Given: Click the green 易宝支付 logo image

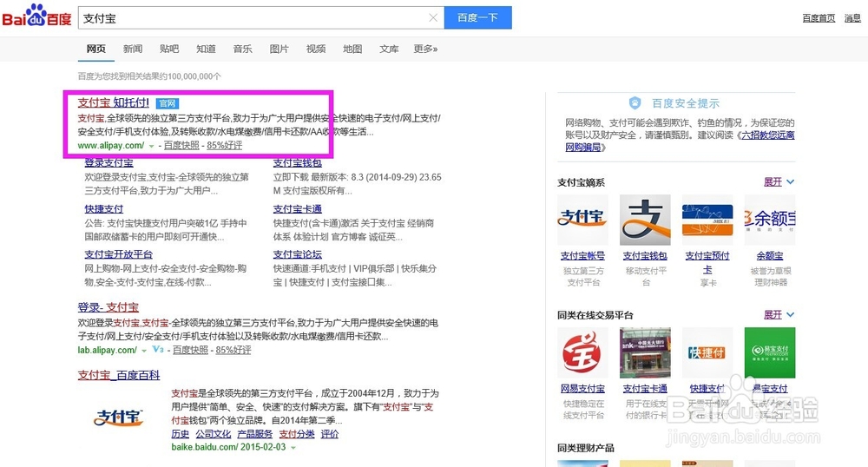Looking at the screenshot, I should pos(770,352).
